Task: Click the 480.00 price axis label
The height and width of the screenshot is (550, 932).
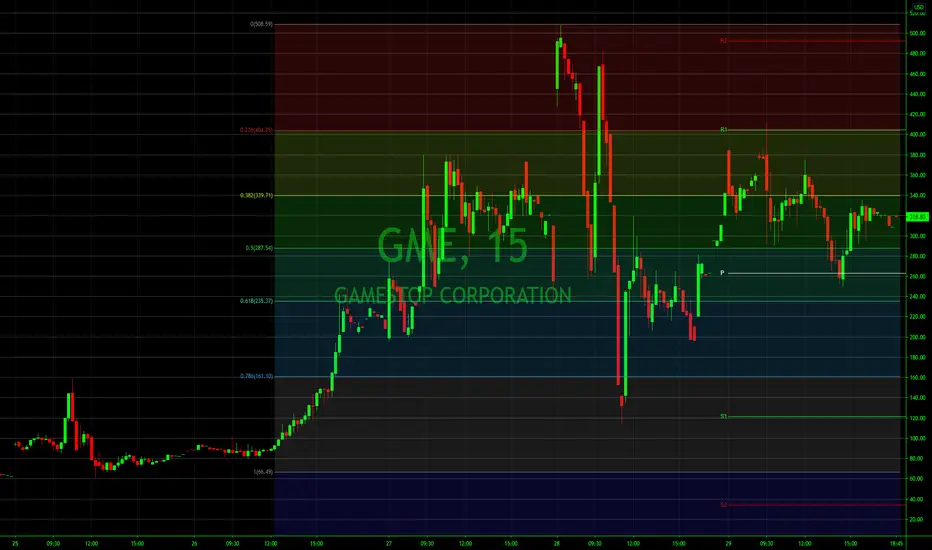Action: tap(917, 54)
